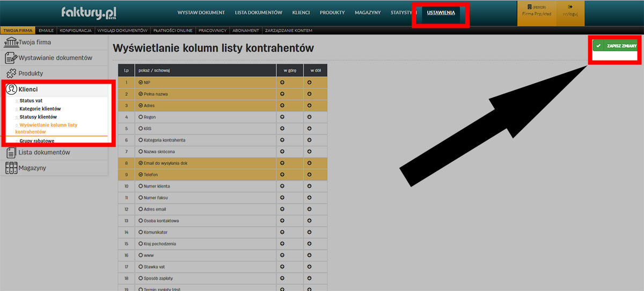
Task: Move Kraj pochodzenia row down
Action: [x=310, y=244]
